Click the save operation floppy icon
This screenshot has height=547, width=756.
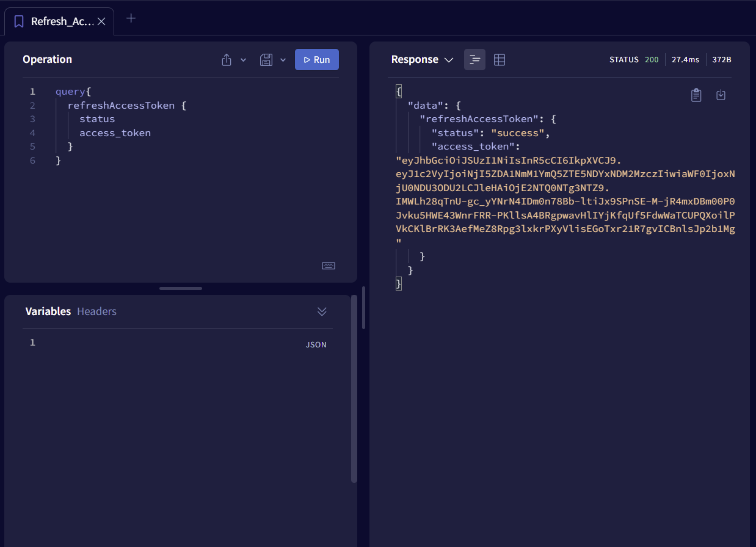click(266, 60)
